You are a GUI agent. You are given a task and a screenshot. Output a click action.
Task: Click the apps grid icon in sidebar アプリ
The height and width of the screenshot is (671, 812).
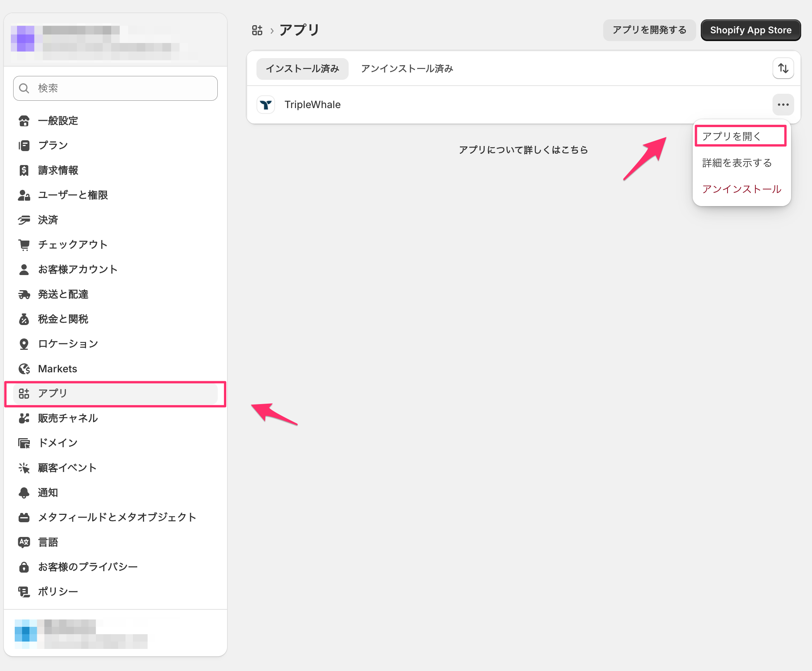pos(24,394)
